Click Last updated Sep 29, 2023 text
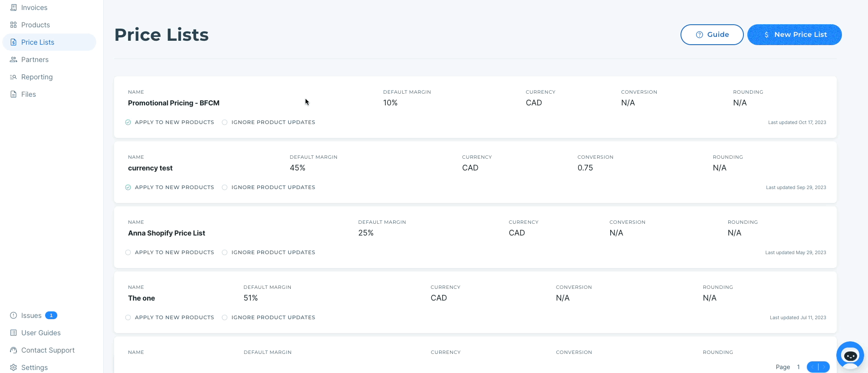This screenshot has width=868, height=373. [x=796, y=187]
